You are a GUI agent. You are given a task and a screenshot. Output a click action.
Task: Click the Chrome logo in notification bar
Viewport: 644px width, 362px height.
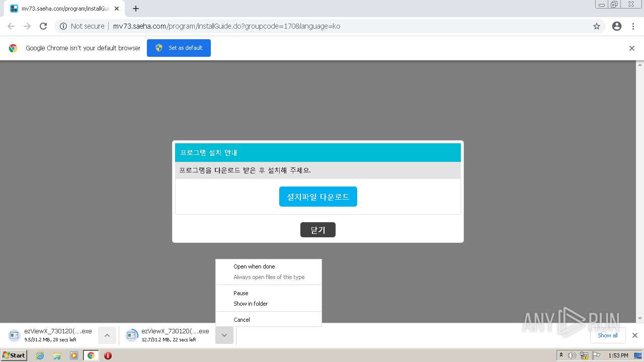13,48
